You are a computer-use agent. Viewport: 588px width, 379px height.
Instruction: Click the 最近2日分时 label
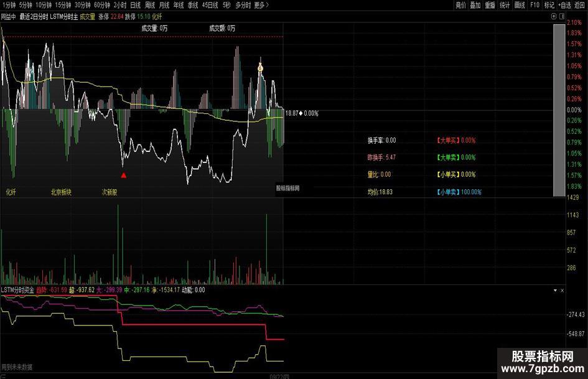34,17
